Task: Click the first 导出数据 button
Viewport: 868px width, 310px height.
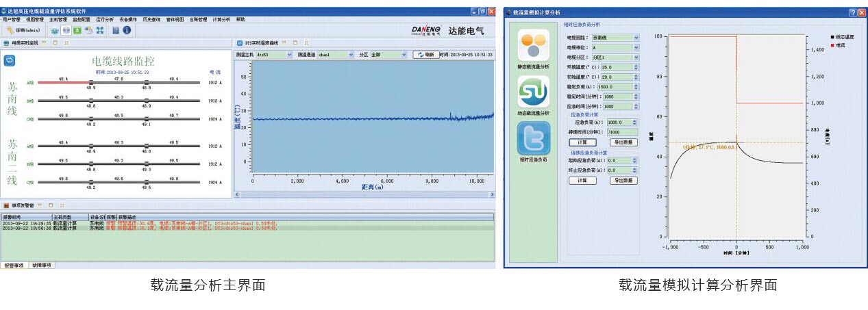Action: click(623, 142)
